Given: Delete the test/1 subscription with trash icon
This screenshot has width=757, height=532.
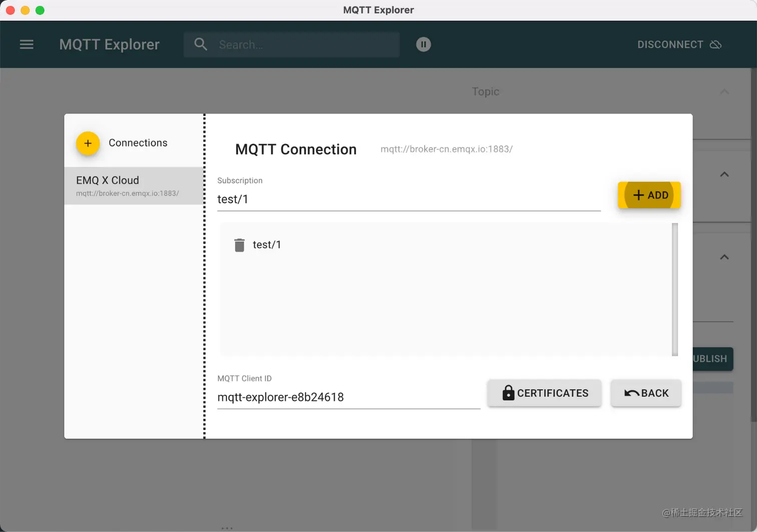Looking at the screenshot, I should 239,245.
